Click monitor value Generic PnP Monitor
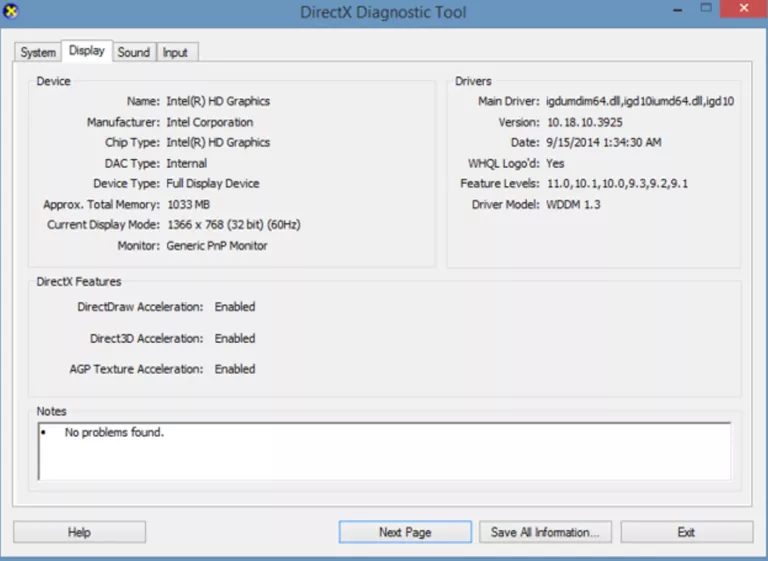This screenshot has width=768, height=561. (x=217, y=245)
